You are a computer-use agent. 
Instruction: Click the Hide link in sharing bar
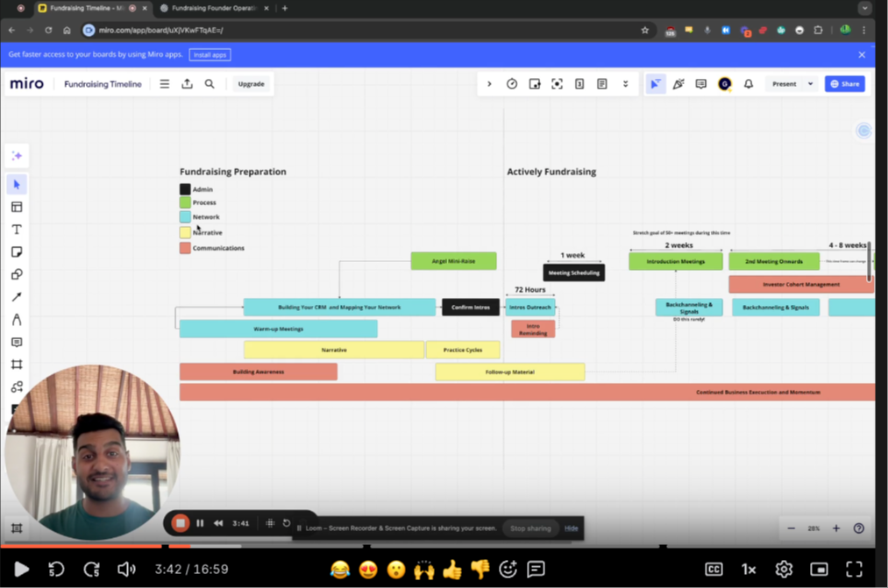pyautogui.click(x=571, y=528)
